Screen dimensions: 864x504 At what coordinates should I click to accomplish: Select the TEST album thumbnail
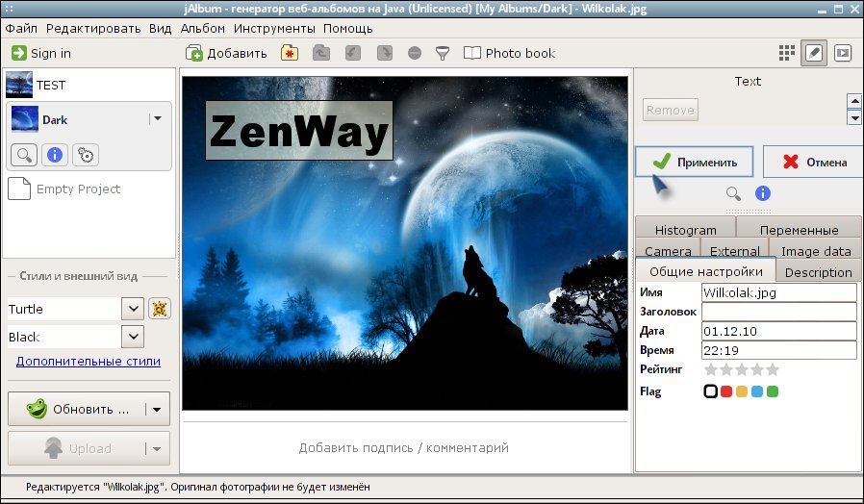[x=18, y=85]
